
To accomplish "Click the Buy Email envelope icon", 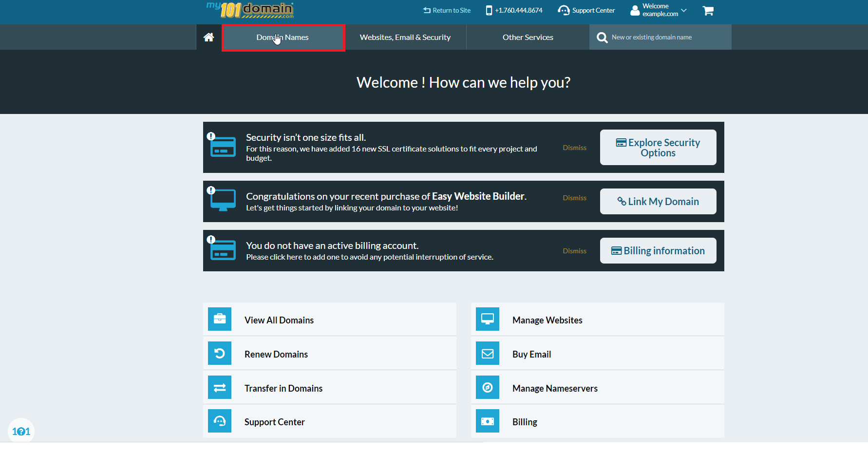I will pyautogui.click(x=487, y=353).
